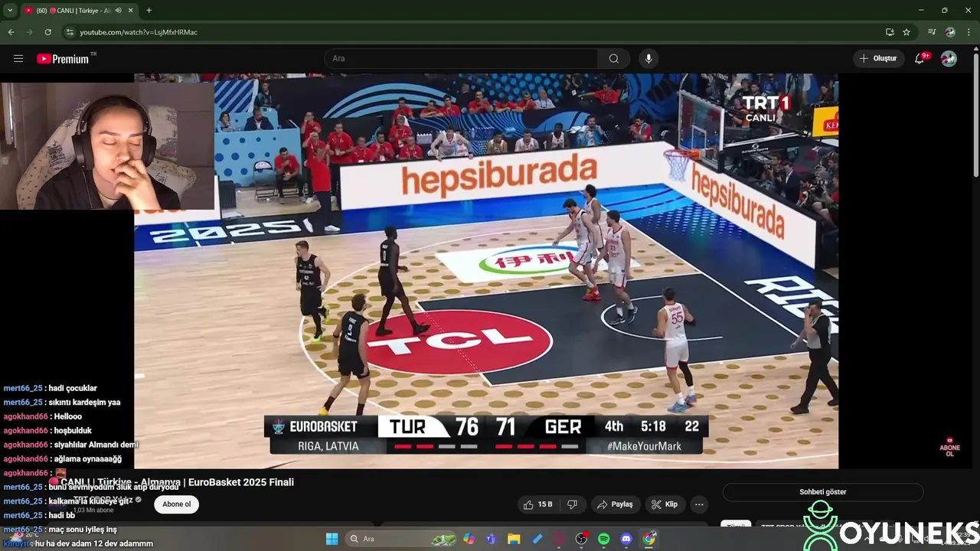Screen dimensions: 980x551
Task: Open the YouTube hamburger guide menu
Action: [x=18, y=58]
